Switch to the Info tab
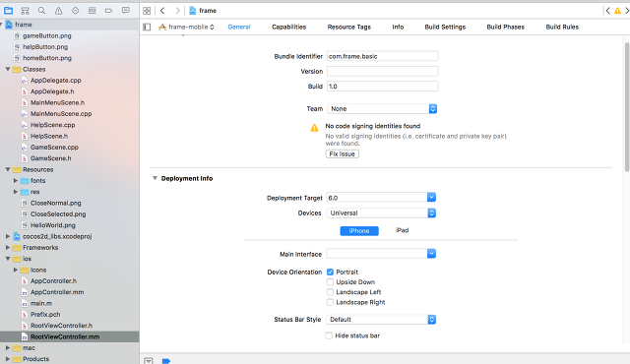The width and height of the screenshot is (630, 364). tap(398, 27)
